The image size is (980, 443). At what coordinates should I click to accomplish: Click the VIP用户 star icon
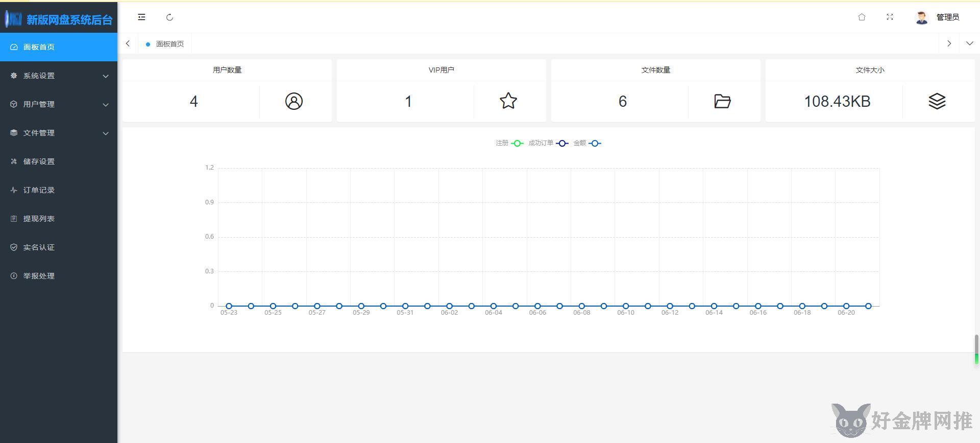[x=508, y=101]
